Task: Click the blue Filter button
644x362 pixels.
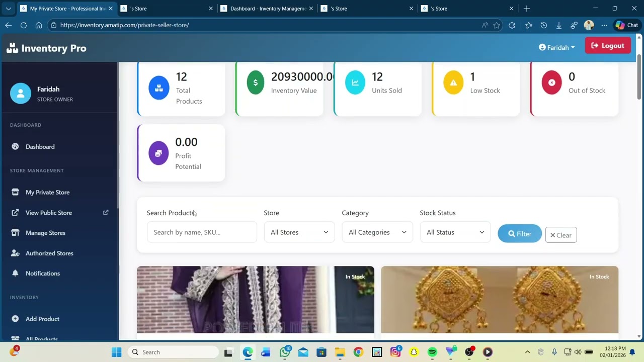Action: point(520,233)
